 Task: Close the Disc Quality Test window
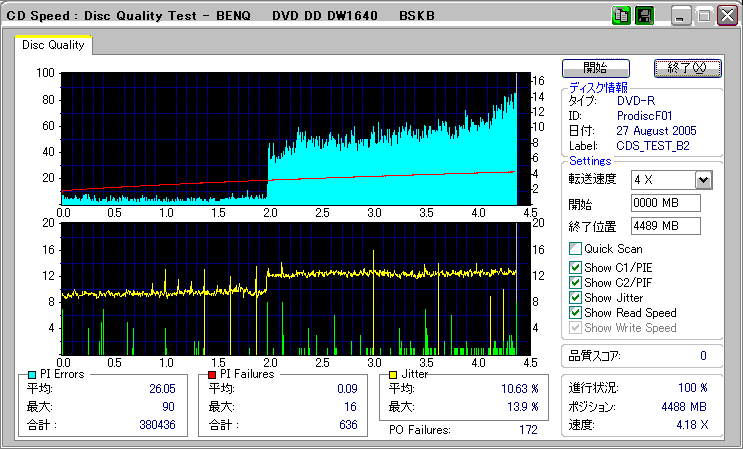point(727,16)
